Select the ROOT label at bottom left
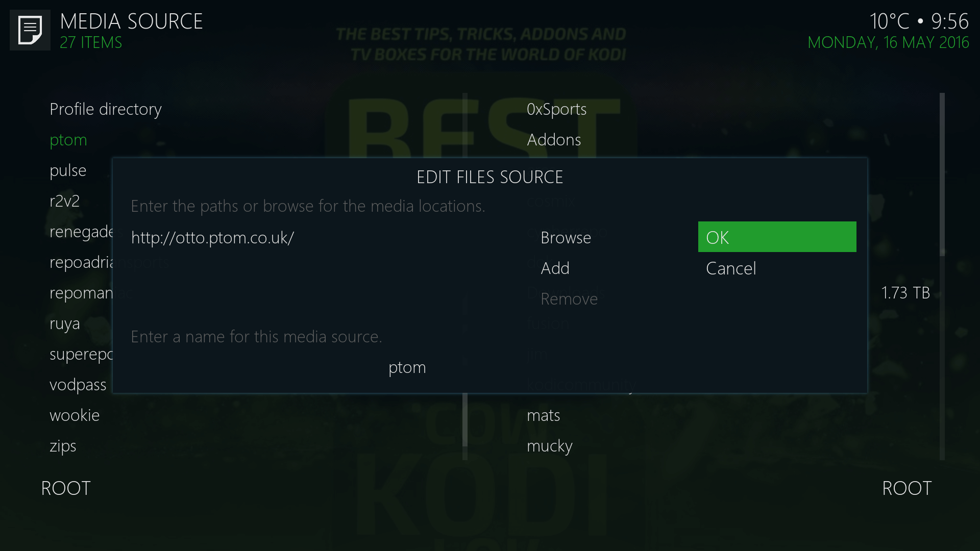The width and height of the screenshot is (980, 551). (65, 487)
